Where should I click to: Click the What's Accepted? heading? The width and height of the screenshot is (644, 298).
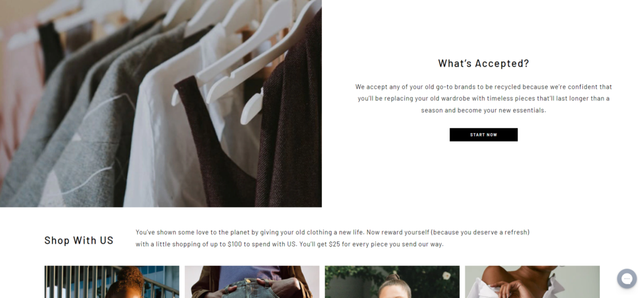[x=484, y=63]
